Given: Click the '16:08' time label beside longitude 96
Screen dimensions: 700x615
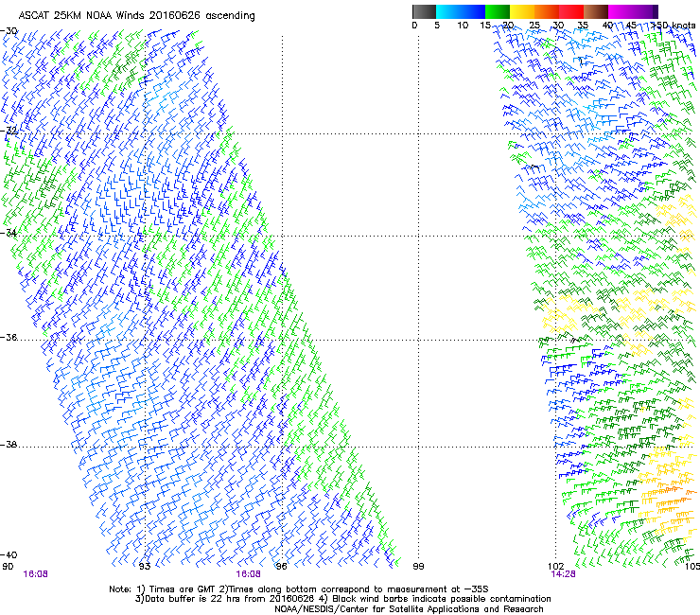Looking at the screenshot, I should coord(248,574).
